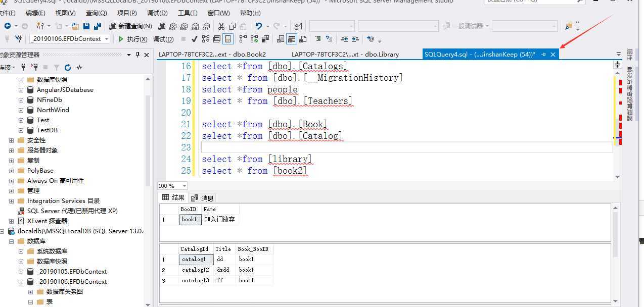This screenshot has width=644, height=307.
Task: Click the Activity Monitor pulse icon
Action: point(79,67)
